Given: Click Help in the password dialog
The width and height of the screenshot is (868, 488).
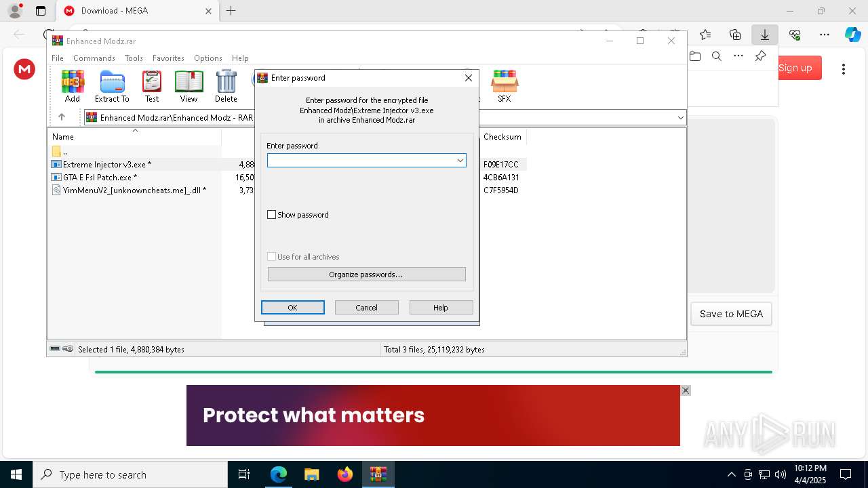Looking at the screenshot, I should tap(441, 308).
